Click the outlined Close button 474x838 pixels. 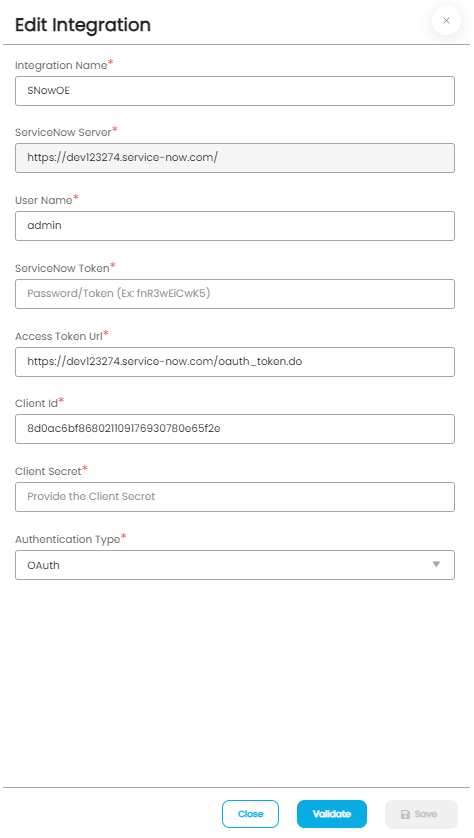[x=251, y=813]
